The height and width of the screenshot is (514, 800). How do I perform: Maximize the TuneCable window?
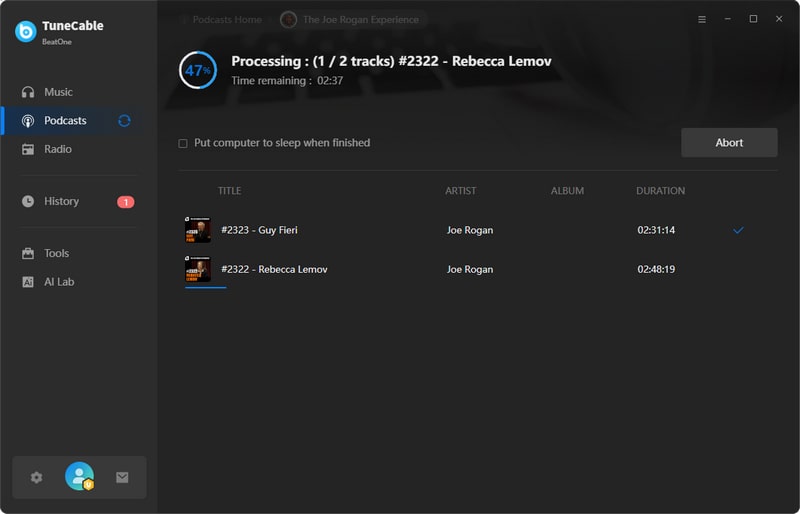tap(753, 19)
